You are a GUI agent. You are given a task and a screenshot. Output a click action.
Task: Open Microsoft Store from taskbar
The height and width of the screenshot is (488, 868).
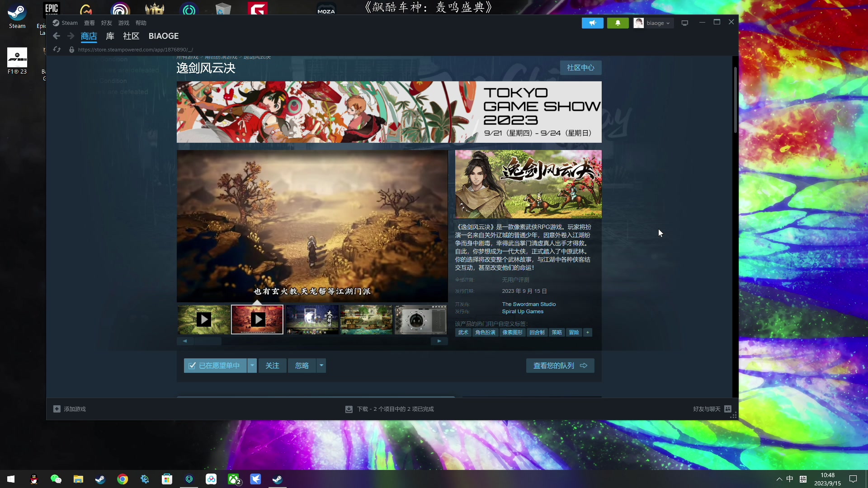[167, 479]
